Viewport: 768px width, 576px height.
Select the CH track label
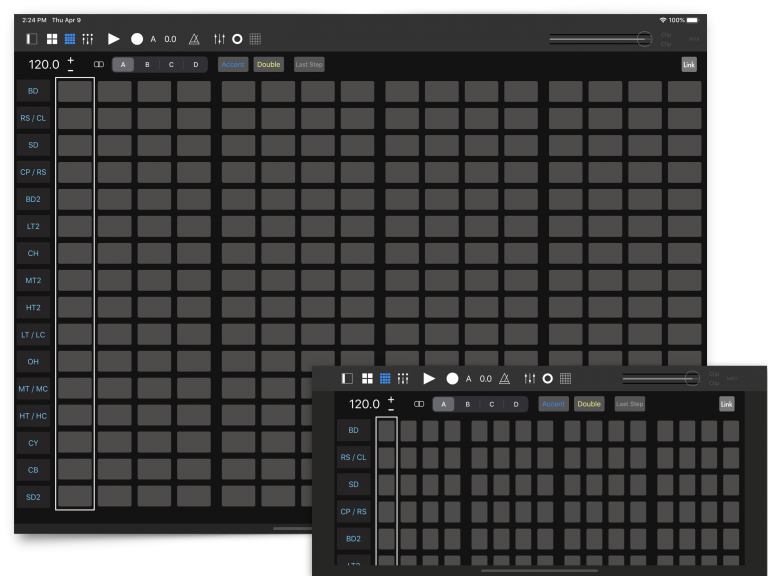coord(33,253)
